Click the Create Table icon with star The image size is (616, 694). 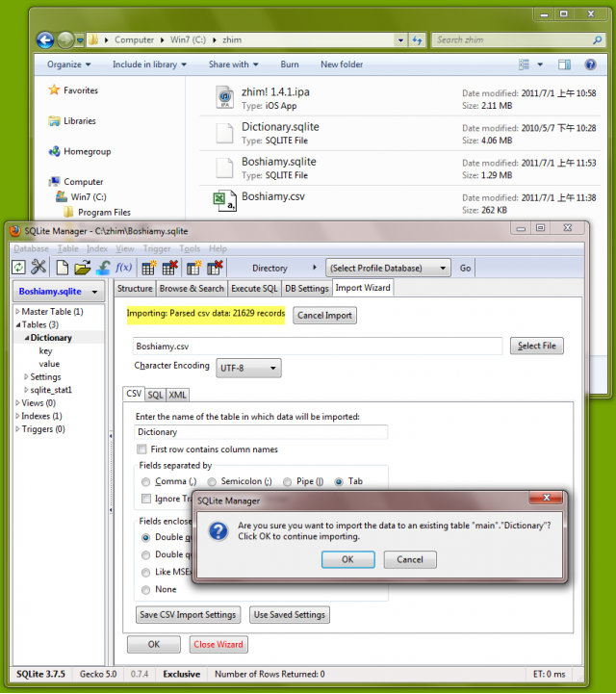click(148, 268)
